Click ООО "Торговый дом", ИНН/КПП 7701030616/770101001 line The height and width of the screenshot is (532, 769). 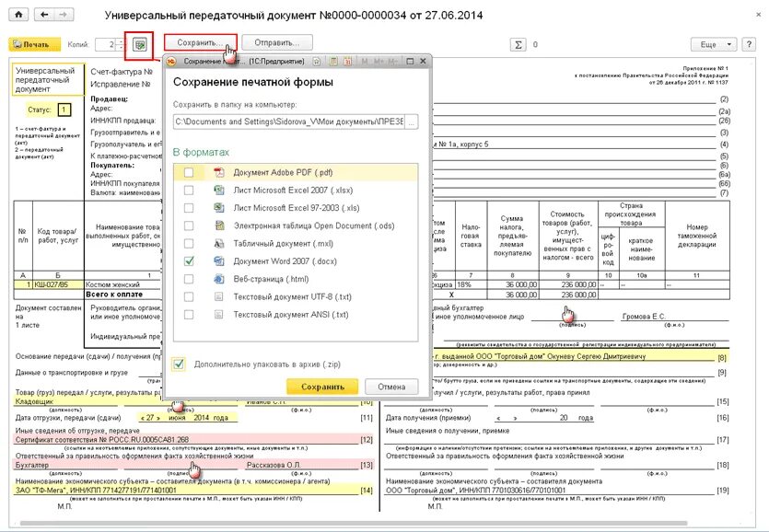pyautogui.click(x=476, y=491)
